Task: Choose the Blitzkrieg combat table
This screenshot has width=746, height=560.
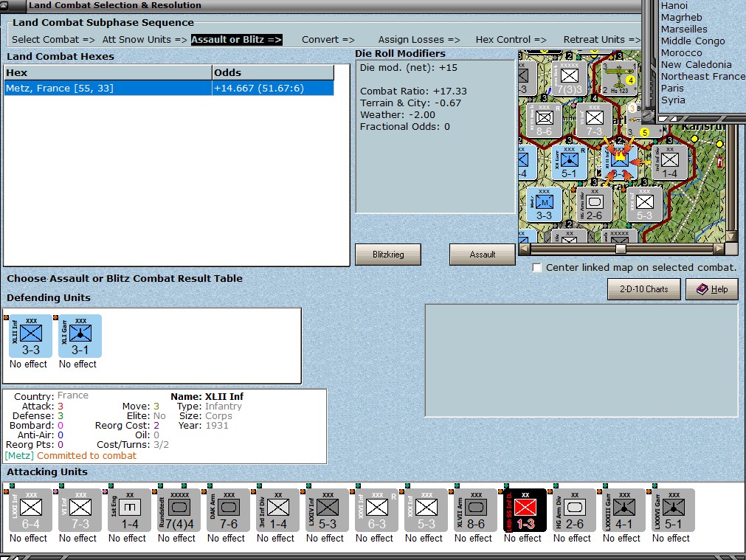Action: point(388,255)
